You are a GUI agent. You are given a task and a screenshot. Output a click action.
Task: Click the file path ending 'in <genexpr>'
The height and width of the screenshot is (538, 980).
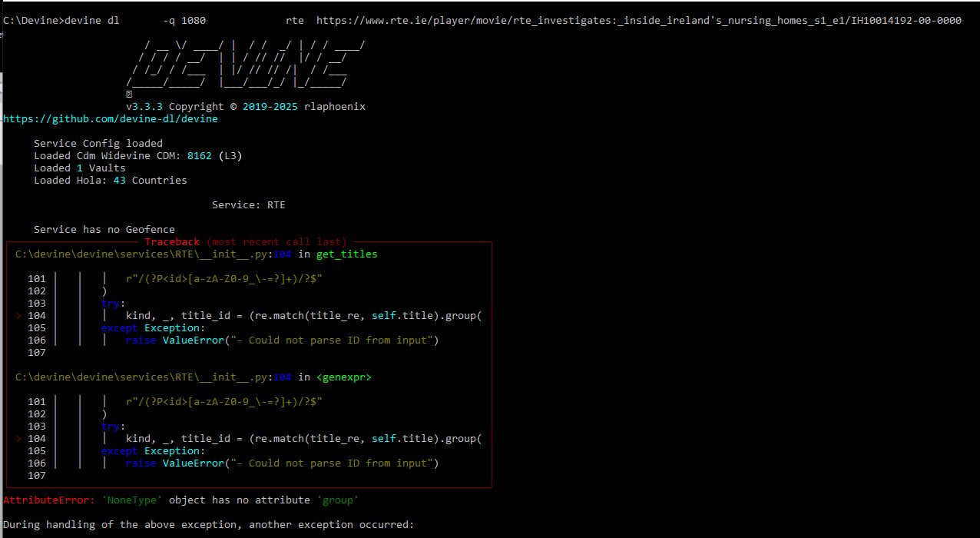[194, 377]
